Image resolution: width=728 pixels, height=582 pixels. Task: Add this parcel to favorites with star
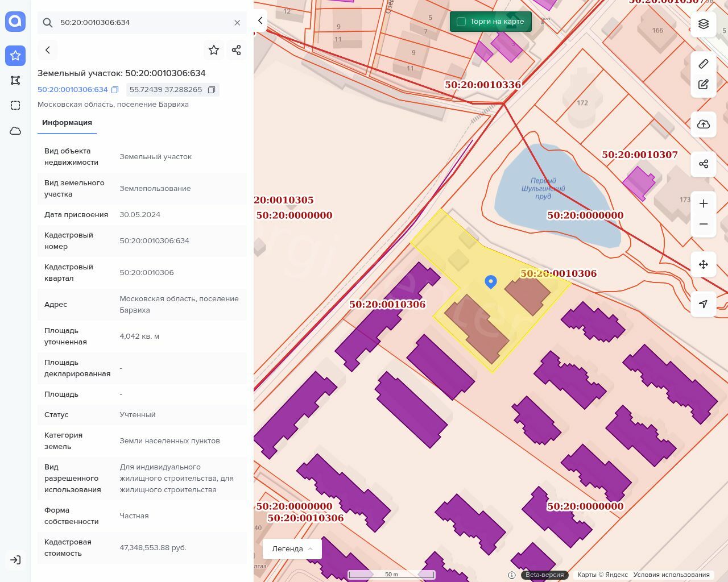tap(214, 50)
